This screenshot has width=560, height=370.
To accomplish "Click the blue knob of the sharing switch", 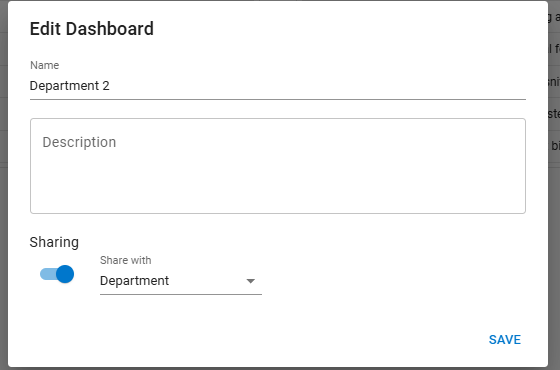I will [x=65, y=274].
